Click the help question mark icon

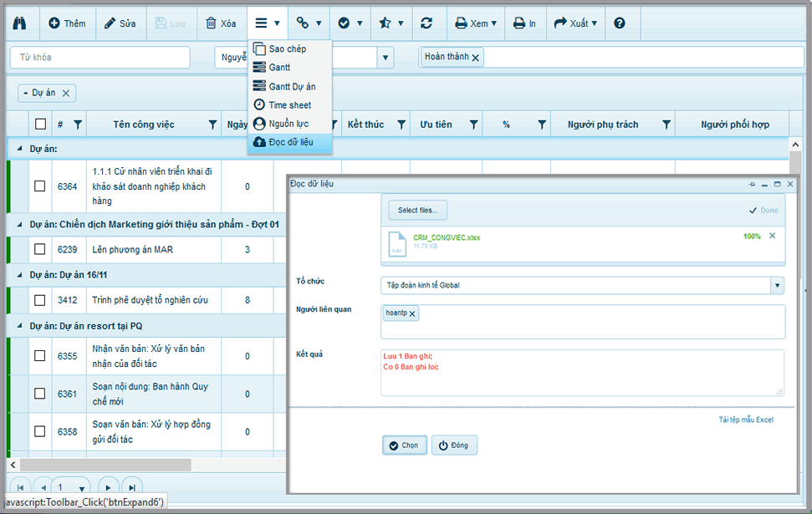click(620, 23)
